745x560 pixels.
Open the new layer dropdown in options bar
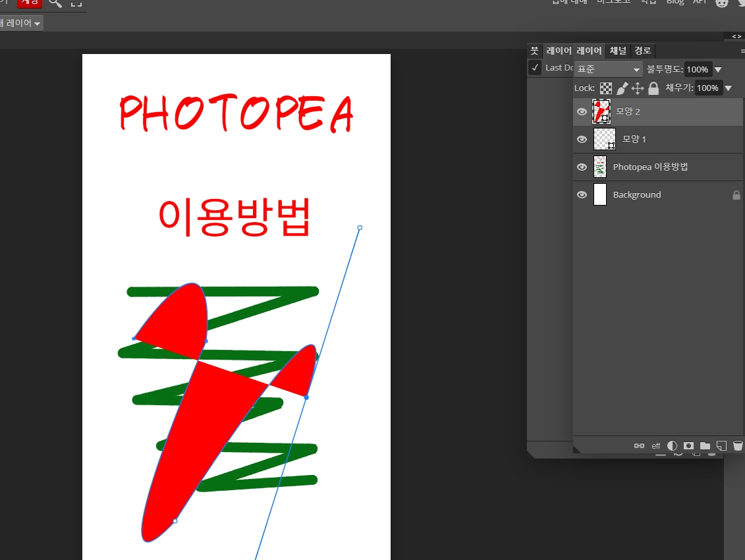(x=21, y=23)
